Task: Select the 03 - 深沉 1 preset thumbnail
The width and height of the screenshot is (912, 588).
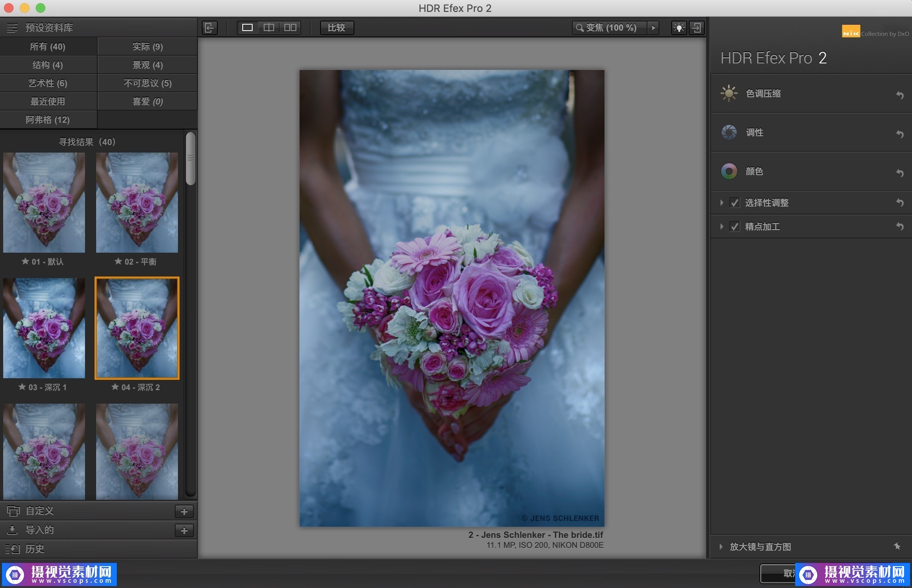Action: [x=44, y=328]
